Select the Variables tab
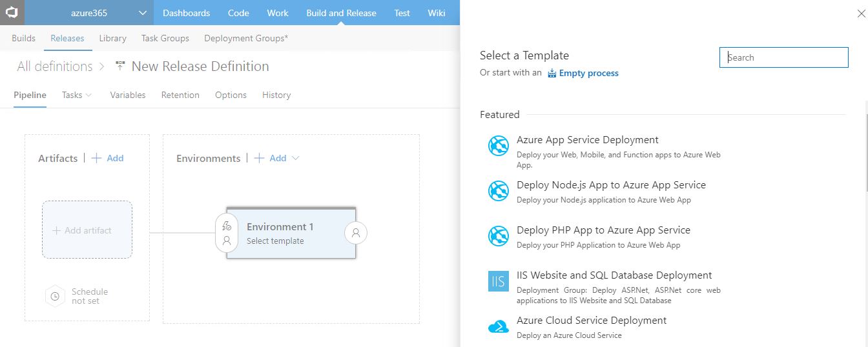Screen dimensions: 868x347 (128, 95)
